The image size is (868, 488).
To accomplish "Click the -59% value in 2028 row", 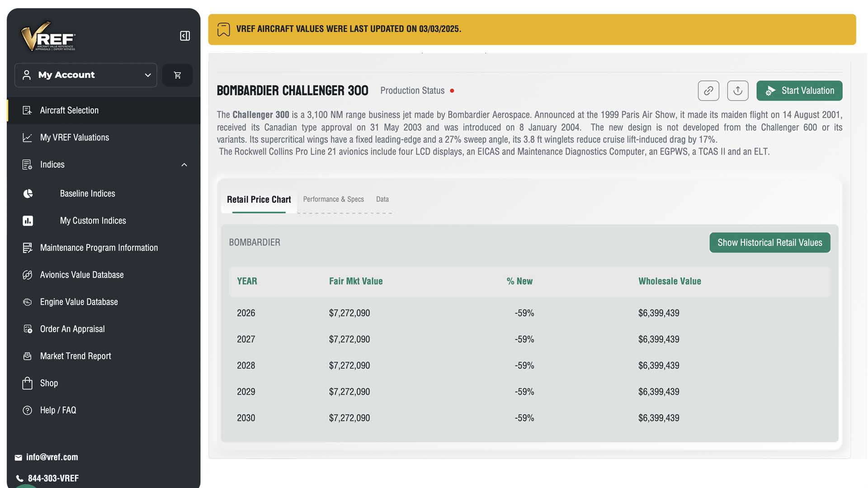I will coord(524,366).
